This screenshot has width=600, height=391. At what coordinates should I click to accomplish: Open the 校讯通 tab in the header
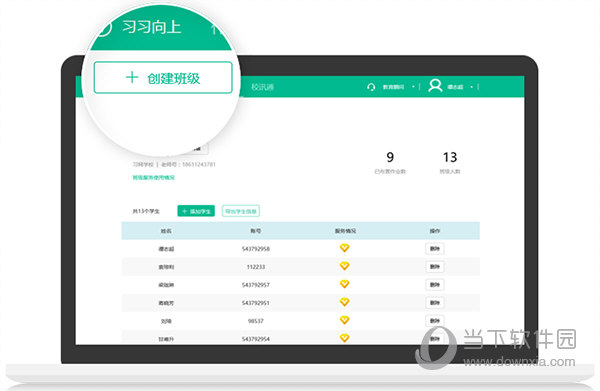(262, 87)
